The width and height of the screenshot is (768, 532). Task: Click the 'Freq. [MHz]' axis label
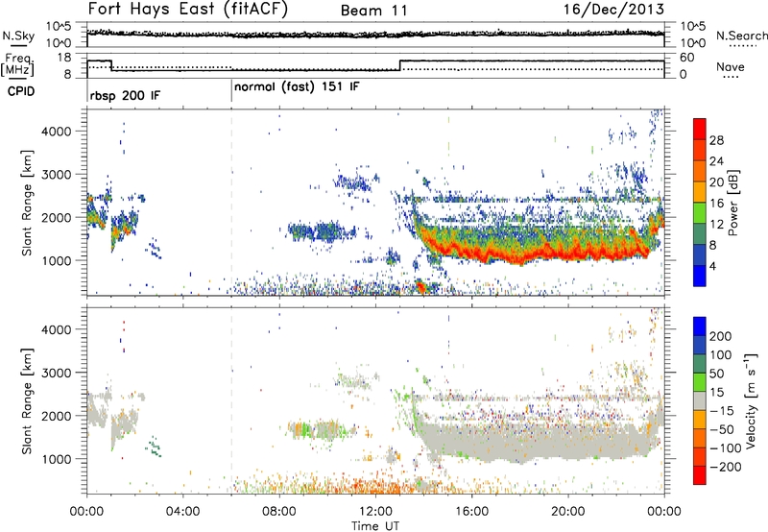click(18, 64)
